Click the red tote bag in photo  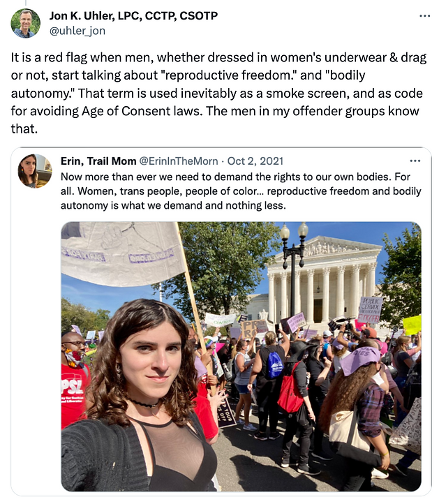(290, 389)
